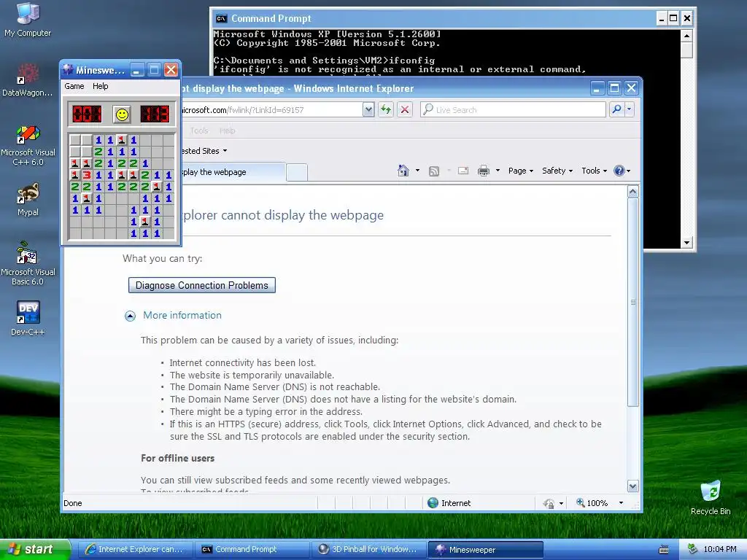Open the zoom level dropdown arrow
The width and height of the screenshot is (747, 560).
pos(621,503)
